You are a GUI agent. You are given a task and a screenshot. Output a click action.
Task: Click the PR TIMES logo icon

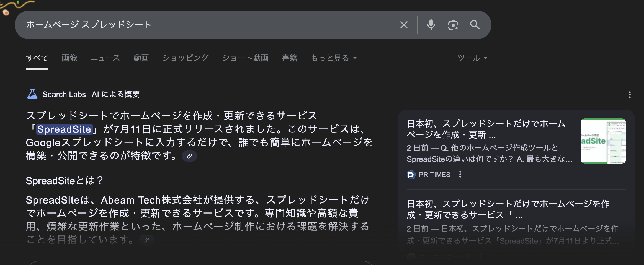point(411,175)
